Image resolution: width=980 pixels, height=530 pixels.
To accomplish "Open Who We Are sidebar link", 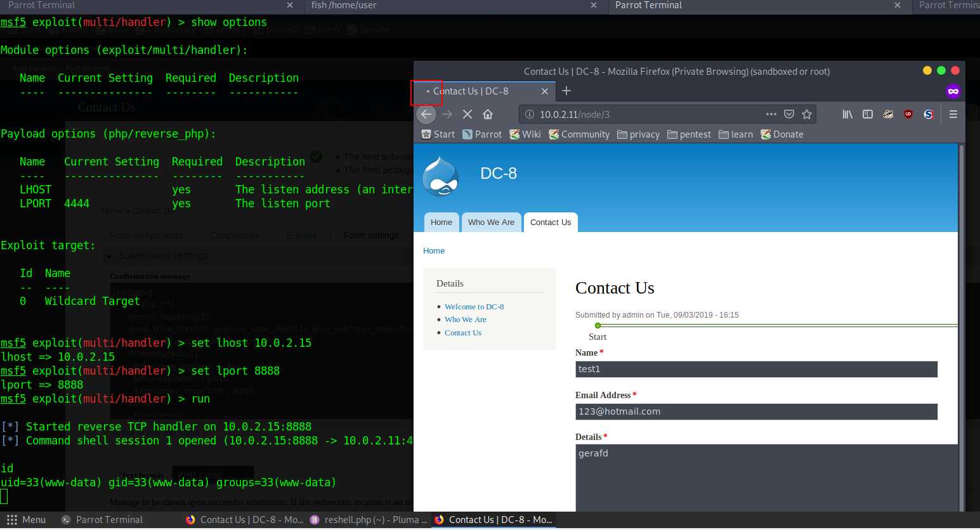I will click(466, 320).
